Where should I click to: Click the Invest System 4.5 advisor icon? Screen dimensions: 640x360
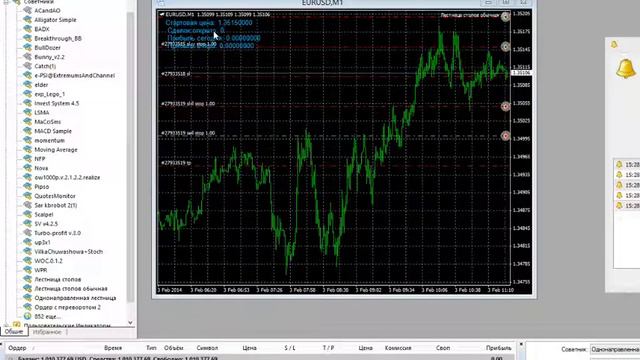(28, 103)
